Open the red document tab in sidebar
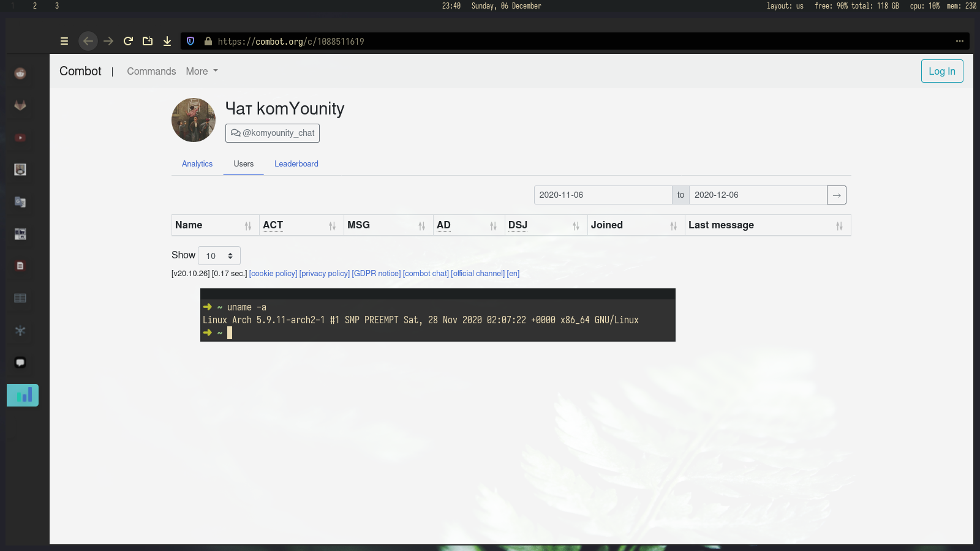This screenshot has height=551, width=980. click(x=20, y=266)
